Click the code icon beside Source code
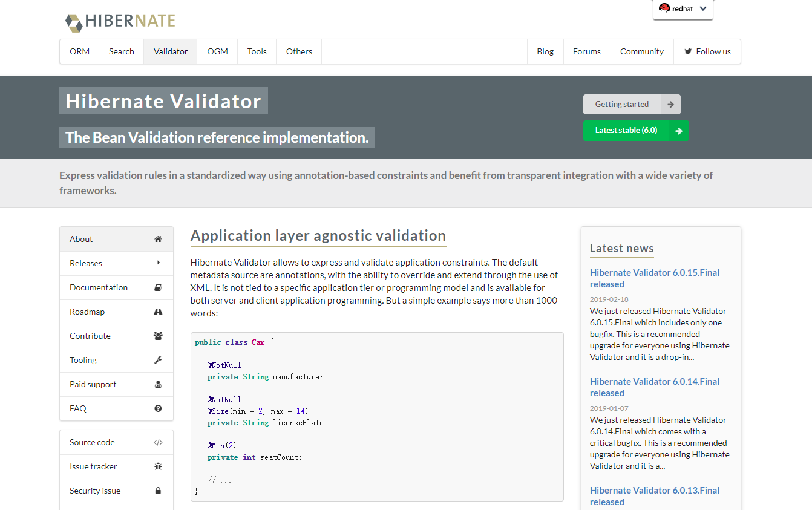 tap(158, 442)
